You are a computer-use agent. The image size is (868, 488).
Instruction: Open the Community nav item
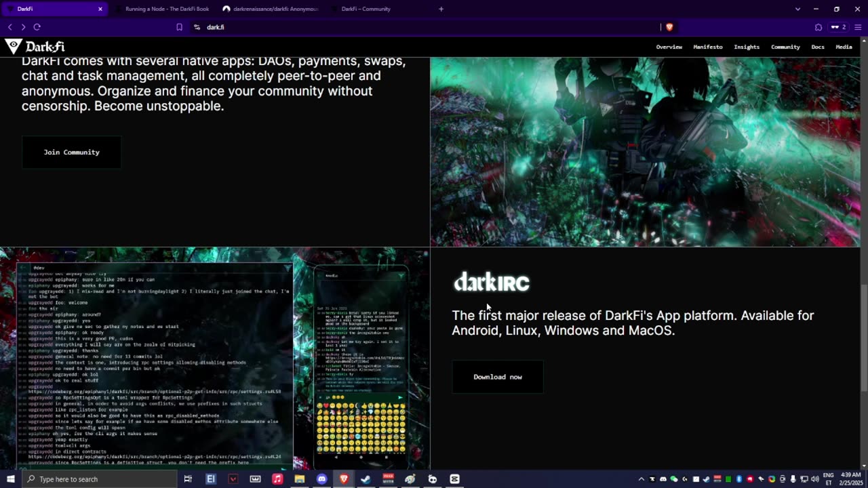pyautogui.click(x=785, y=47)
